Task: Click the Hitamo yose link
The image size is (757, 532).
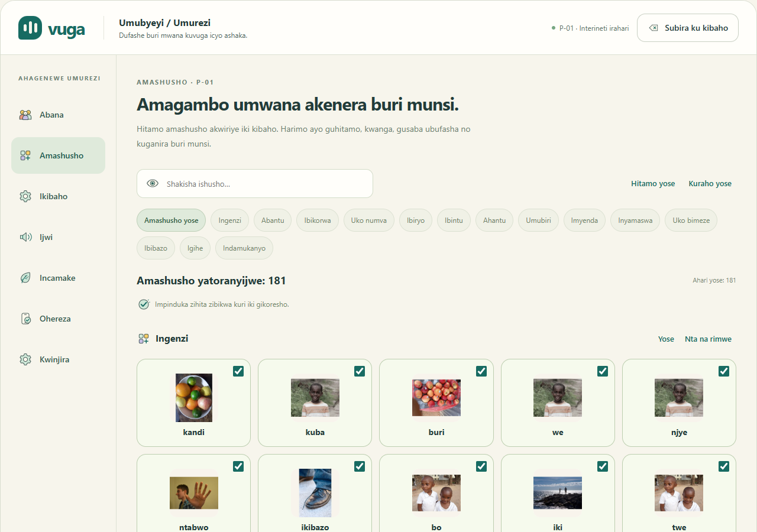Action: point(653,184)
